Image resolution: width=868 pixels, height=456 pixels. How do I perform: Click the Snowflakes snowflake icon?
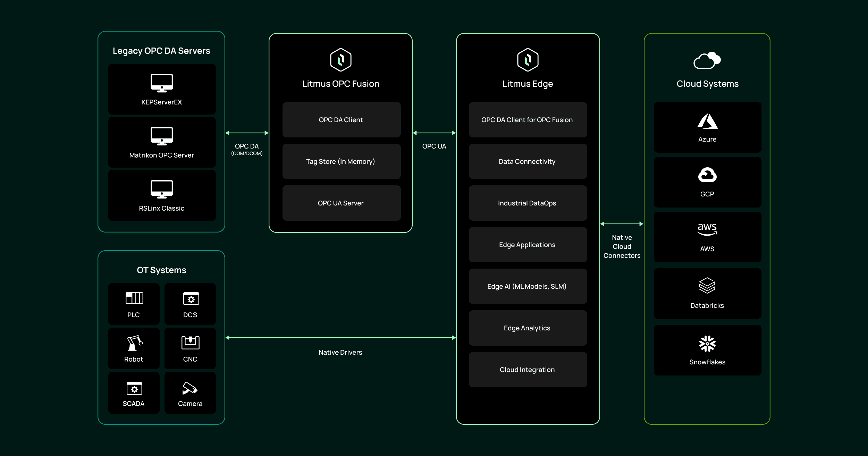[x=707, y=344]
